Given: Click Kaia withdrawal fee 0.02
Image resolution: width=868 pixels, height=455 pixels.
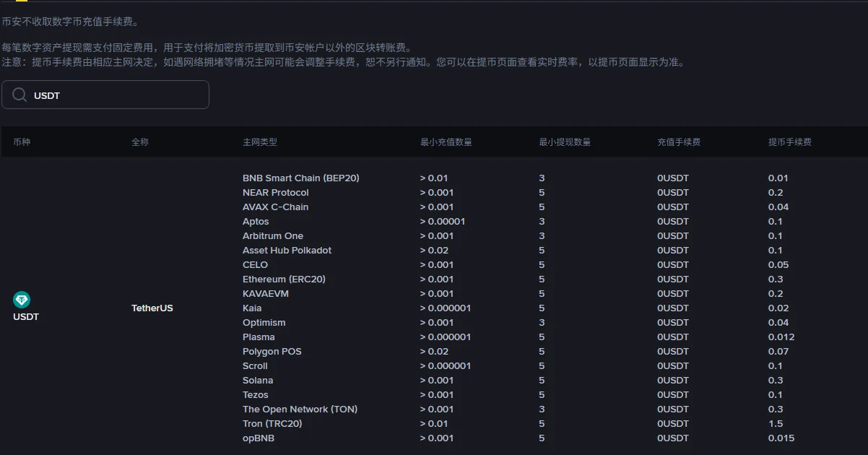Looking at the screenshot, I should pos(778,308).
